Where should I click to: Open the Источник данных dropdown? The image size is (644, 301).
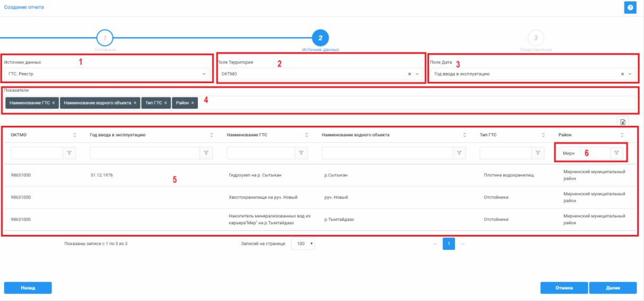pyautogui.click(x=106, y=74)
